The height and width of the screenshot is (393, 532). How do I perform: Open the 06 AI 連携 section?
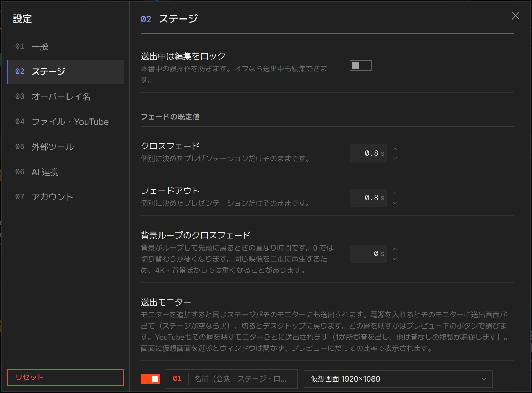pos(65,172)
